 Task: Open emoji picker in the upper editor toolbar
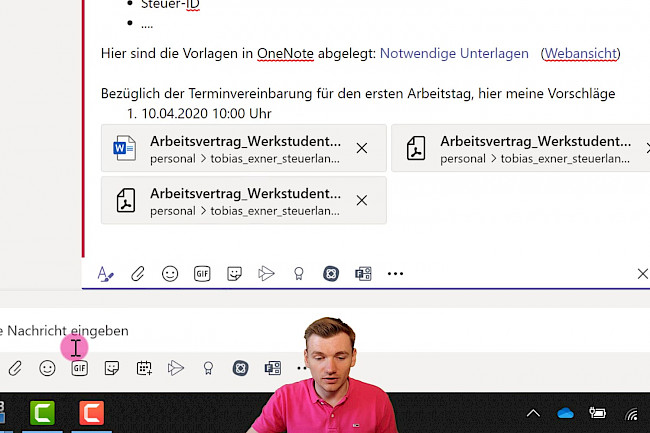[170, 274]
